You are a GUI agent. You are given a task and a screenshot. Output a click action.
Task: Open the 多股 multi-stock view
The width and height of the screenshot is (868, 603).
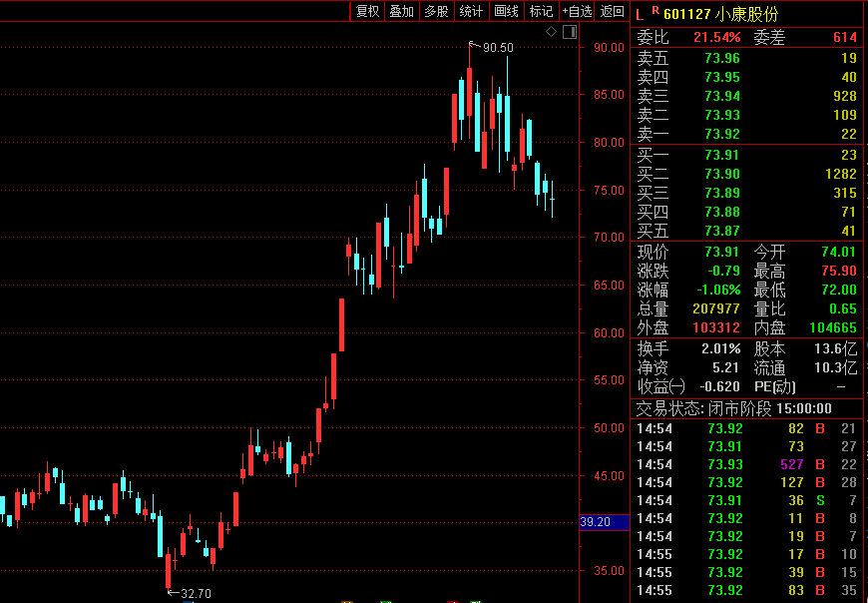pyautogui.click(x=436, y=11)
